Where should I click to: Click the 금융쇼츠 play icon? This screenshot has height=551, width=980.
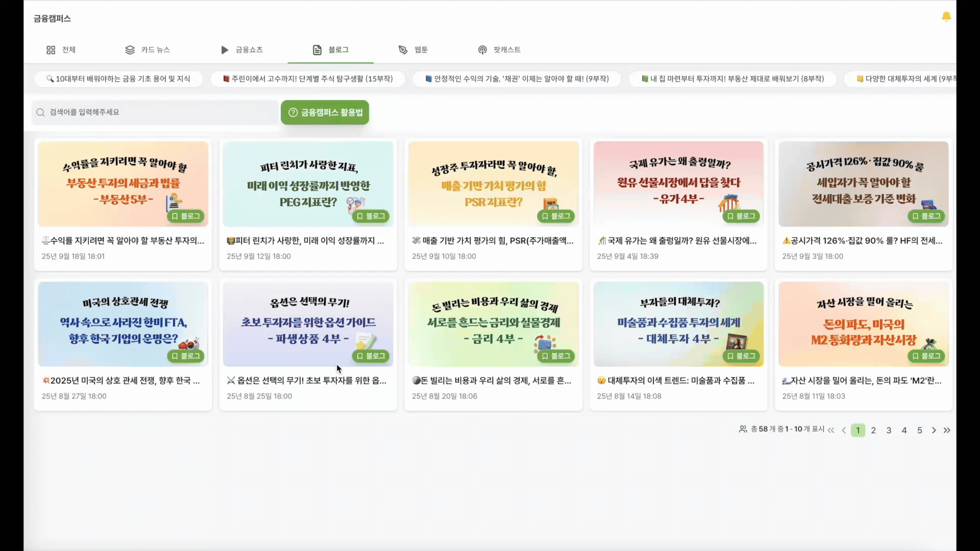point(225,49)
